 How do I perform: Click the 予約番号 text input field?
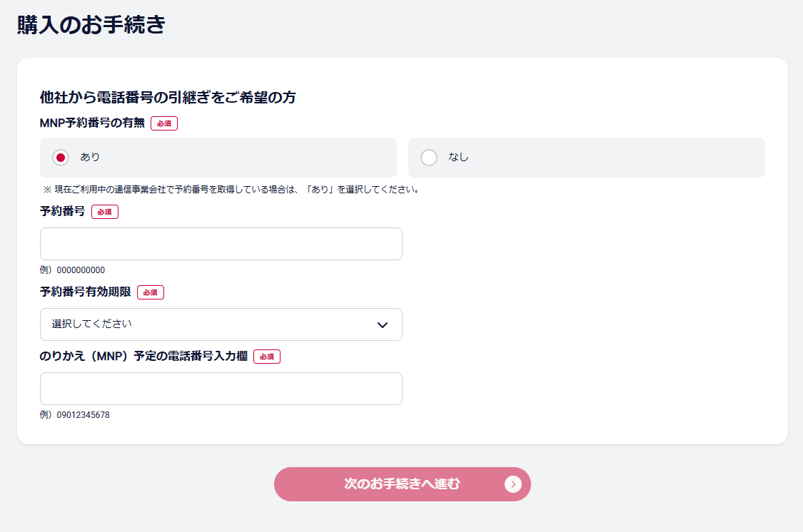221,244
